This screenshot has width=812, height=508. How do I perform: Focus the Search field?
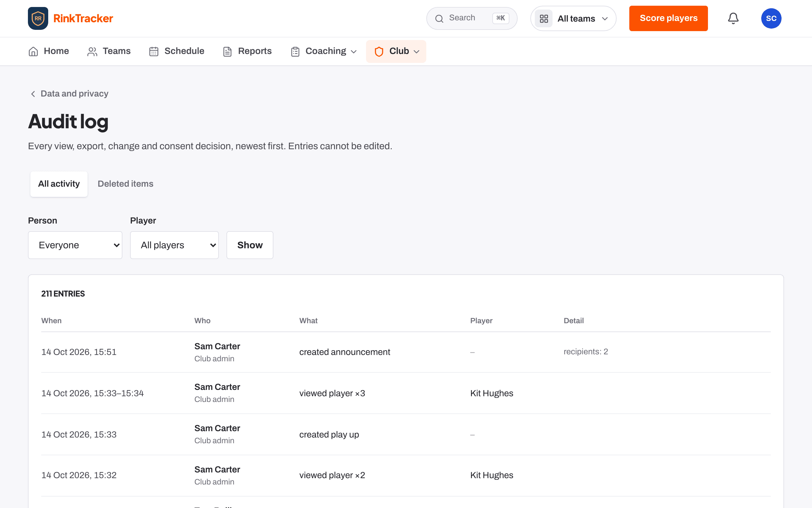(472, 18)
